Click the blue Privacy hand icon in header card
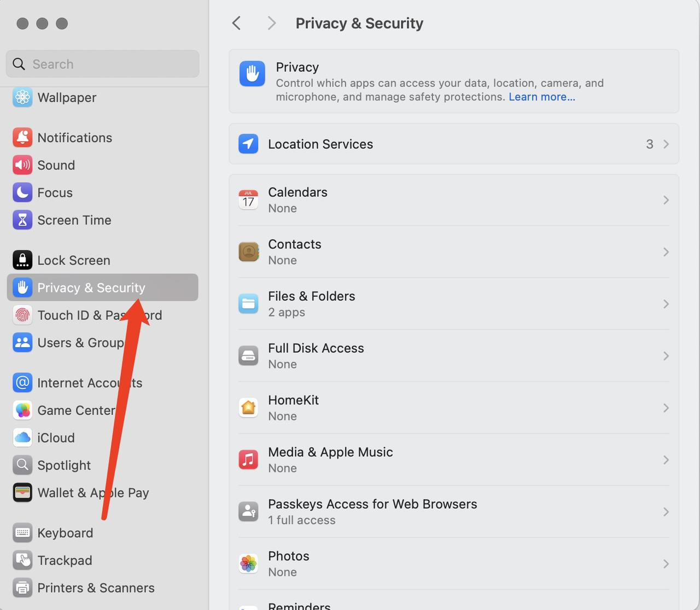 tap(252, 74)
